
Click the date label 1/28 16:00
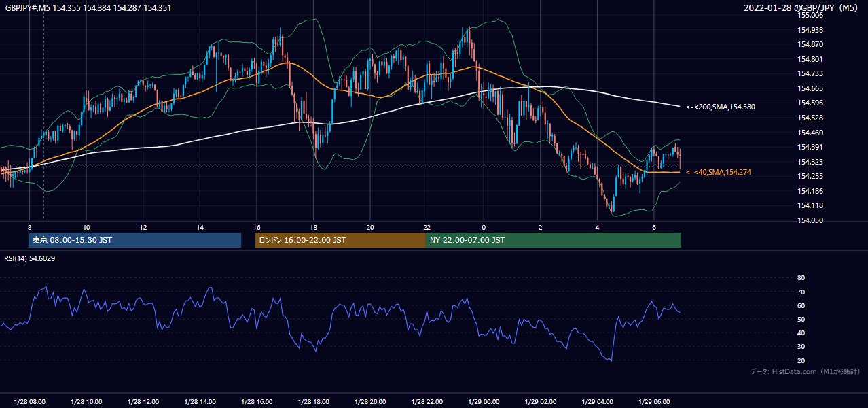coord(257,402)
